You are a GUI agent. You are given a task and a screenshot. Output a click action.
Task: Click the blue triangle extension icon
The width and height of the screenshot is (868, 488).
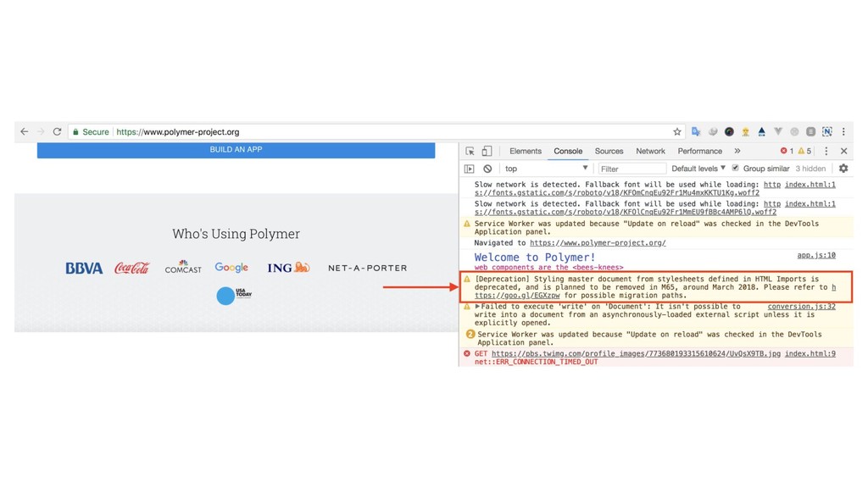[x=762, y=131]
